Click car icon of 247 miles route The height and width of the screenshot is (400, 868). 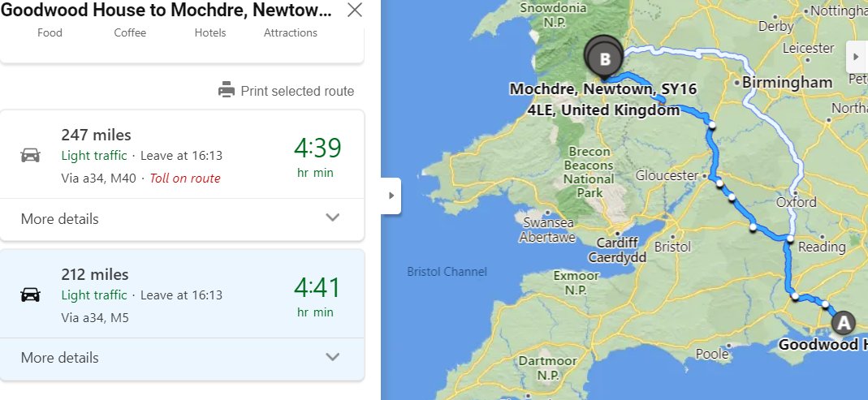tap(30, 155)
